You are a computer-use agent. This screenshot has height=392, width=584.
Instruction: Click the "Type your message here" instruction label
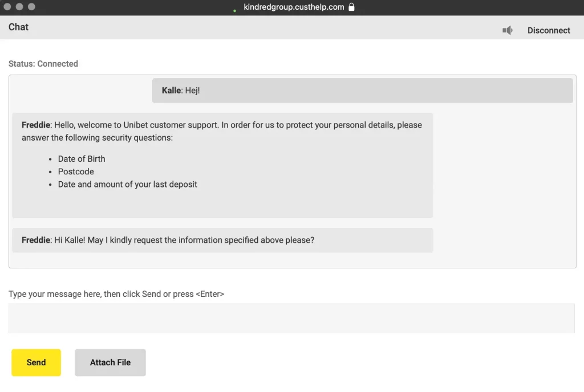tap(116, 294)
